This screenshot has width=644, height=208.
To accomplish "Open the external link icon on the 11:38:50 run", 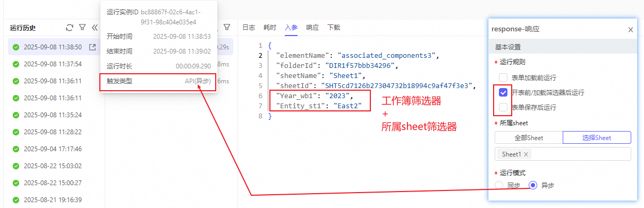I will (92, 47).
